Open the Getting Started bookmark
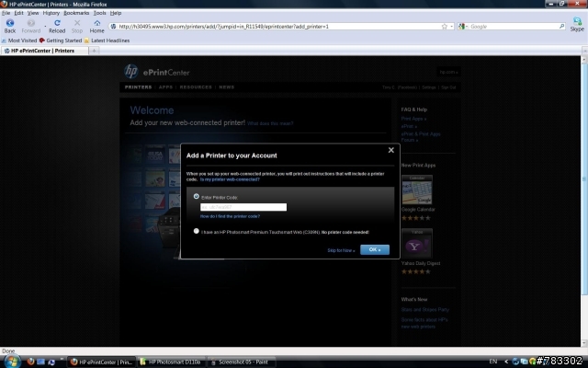This screenshot has width=588, height=368. click(61, 40)
